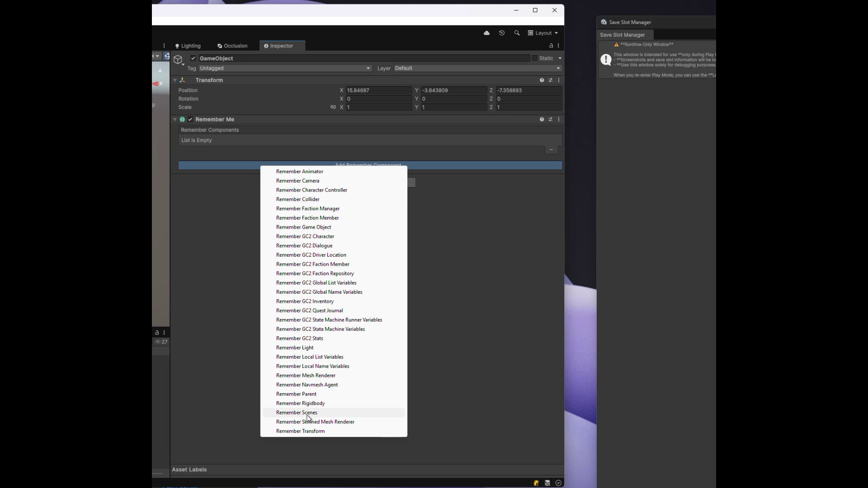
Task: Choose Remember Collider
Action: 334,199
